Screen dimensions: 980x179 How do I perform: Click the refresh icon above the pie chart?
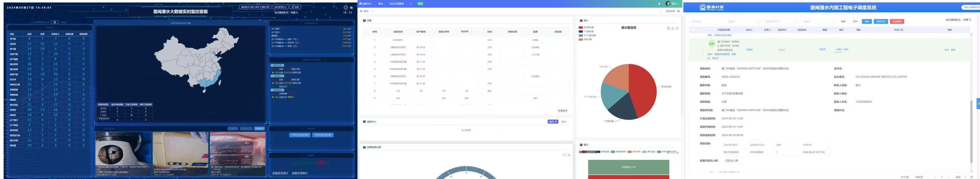tap(677, 28)
